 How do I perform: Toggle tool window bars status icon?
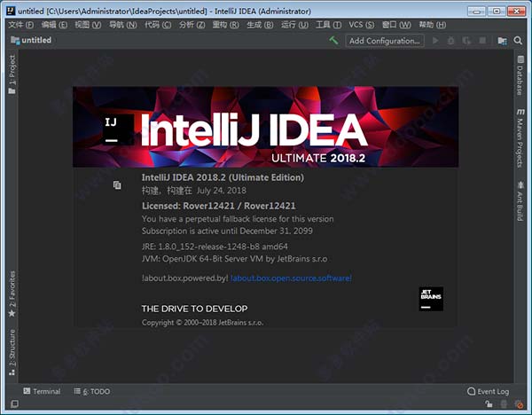coord(14,403)
